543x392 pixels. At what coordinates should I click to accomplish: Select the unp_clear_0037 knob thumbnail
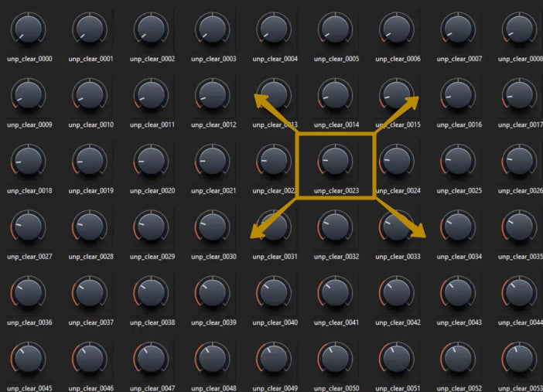[x=90, y=292]
